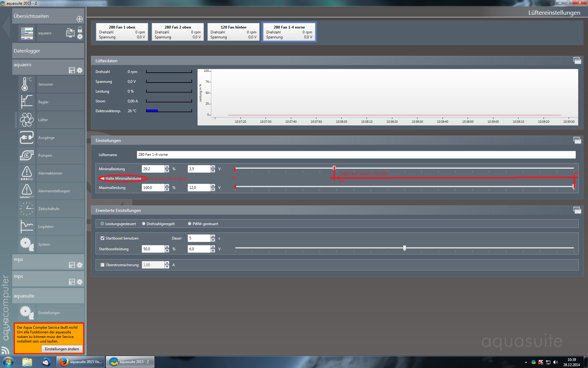The width and height of the screenshot is (588, 368).
Task: Click the Einstellungen ändern button
Action: 62,349
